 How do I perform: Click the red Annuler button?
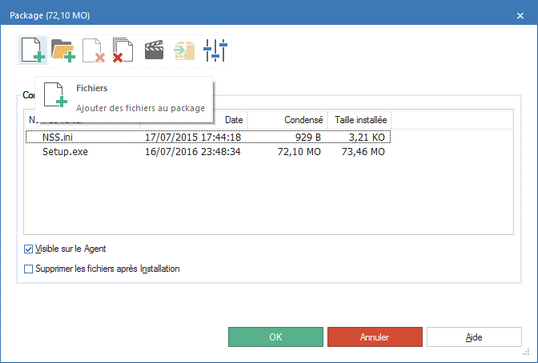375,337
